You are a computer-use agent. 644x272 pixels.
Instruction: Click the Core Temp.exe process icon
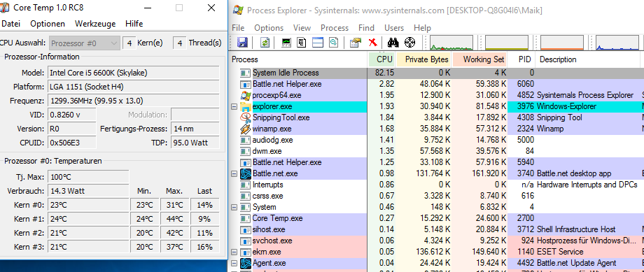(246, 218)
